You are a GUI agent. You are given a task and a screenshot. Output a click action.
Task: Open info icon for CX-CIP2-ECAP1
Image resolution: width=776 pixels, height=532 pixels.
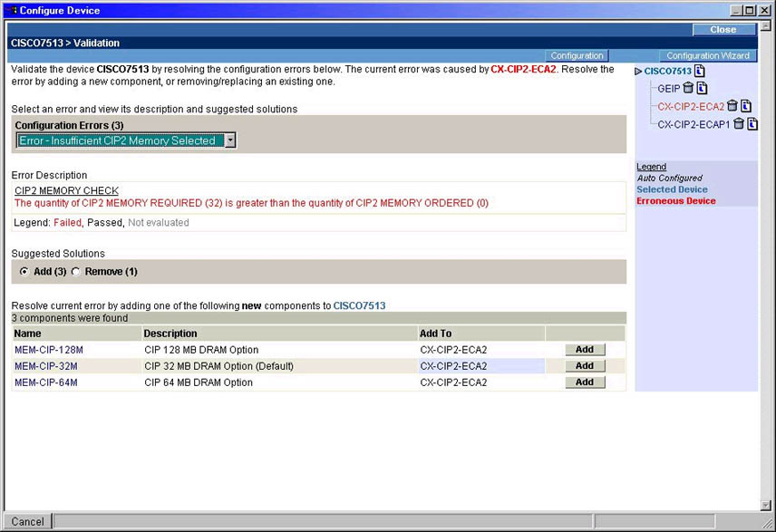[x=752, y=124]
